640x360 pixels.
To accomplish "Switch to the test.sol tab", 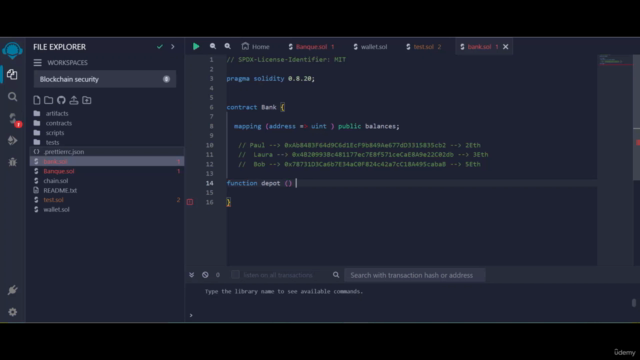I will 424,47.
